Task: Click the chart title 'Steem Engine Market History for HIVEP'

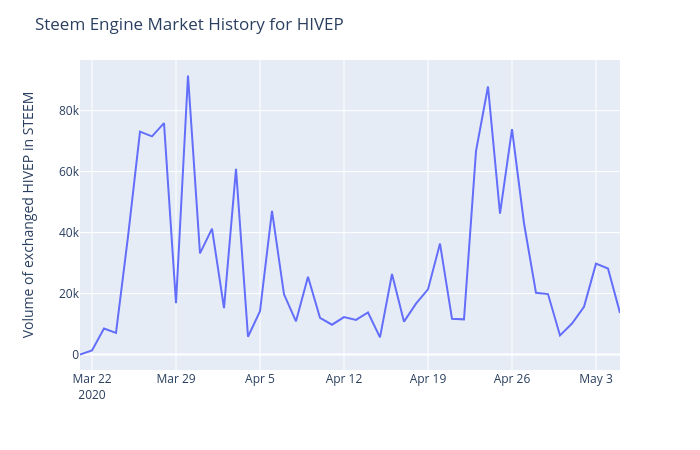Action: click(x=189, y=25)
